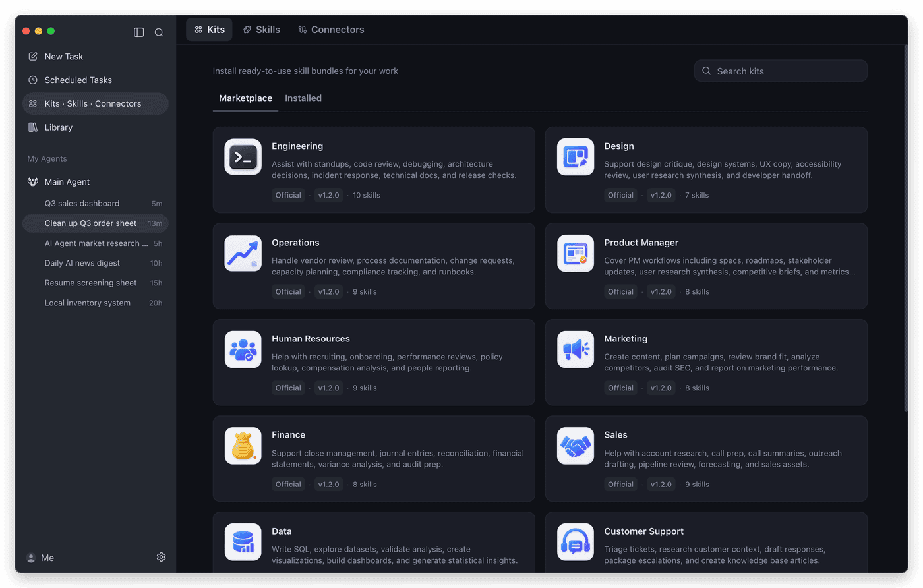Click the 10 skills label on Engineering
The height and width of the screenshot is (588, 923).
click(x=367, y=196)
